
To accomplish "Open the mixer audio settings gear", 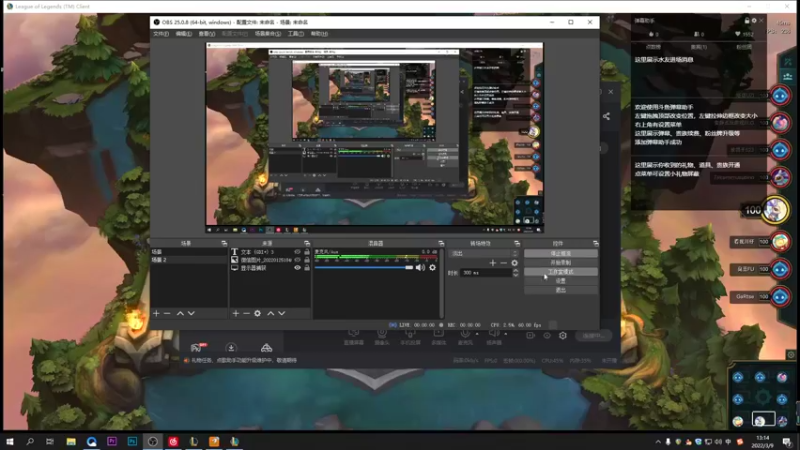I will point(433,267).
